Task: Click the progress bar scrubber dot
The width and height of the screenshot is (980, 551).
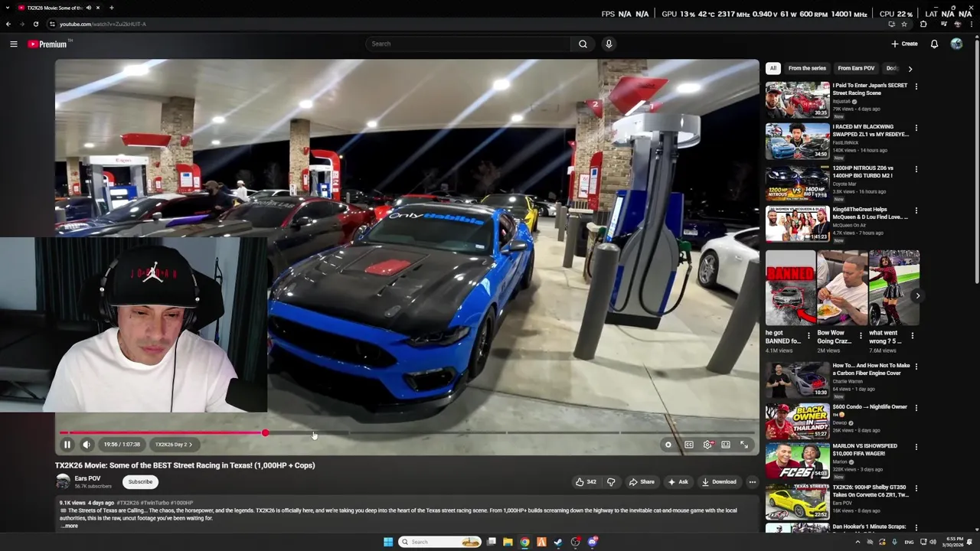Action: (265, 433)
